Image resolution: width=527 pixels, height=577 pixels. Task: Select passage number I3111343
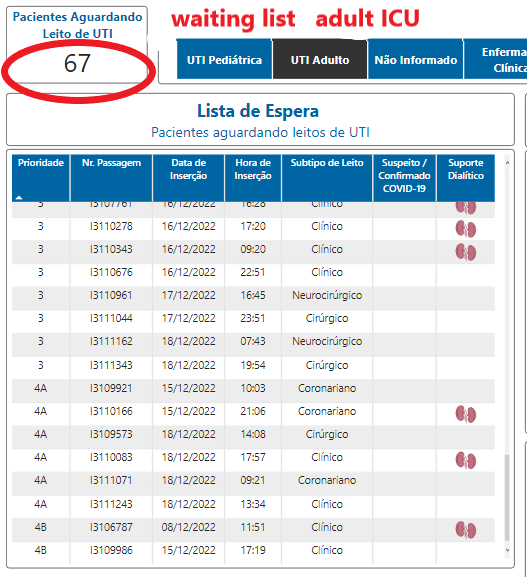pos(111,365)
